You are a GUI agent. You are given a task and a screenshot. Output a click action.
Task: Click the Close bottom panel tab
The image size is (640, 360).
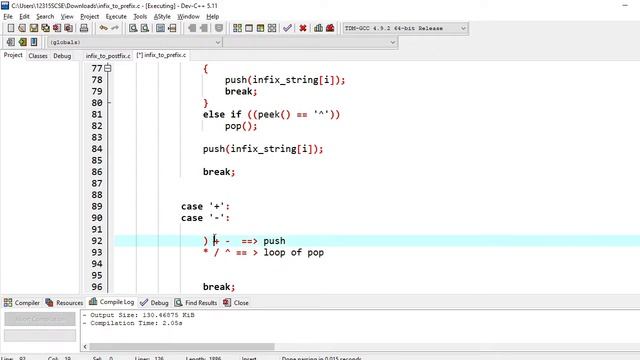click(236, 303)
